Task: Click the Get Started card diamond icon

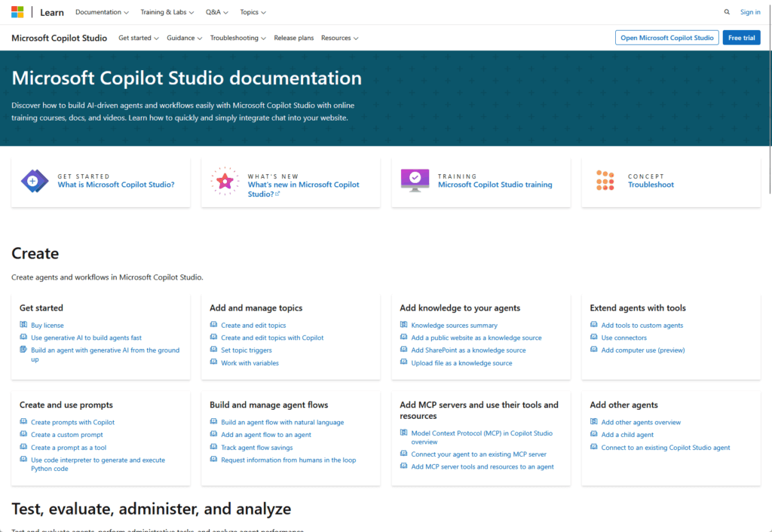Action: 35,181
